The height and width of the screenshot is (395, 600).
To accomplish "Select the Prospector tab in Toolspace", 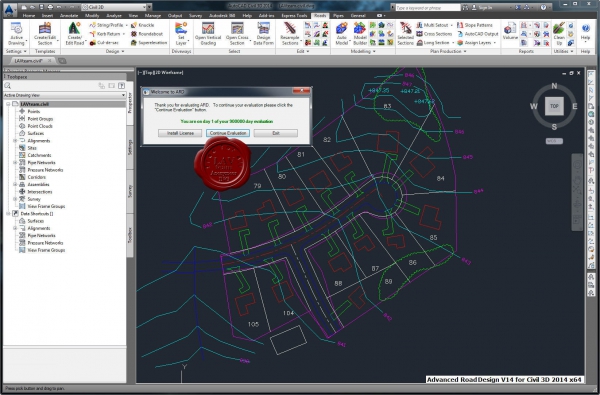I will pyautogui.click(x=130, y=102).
